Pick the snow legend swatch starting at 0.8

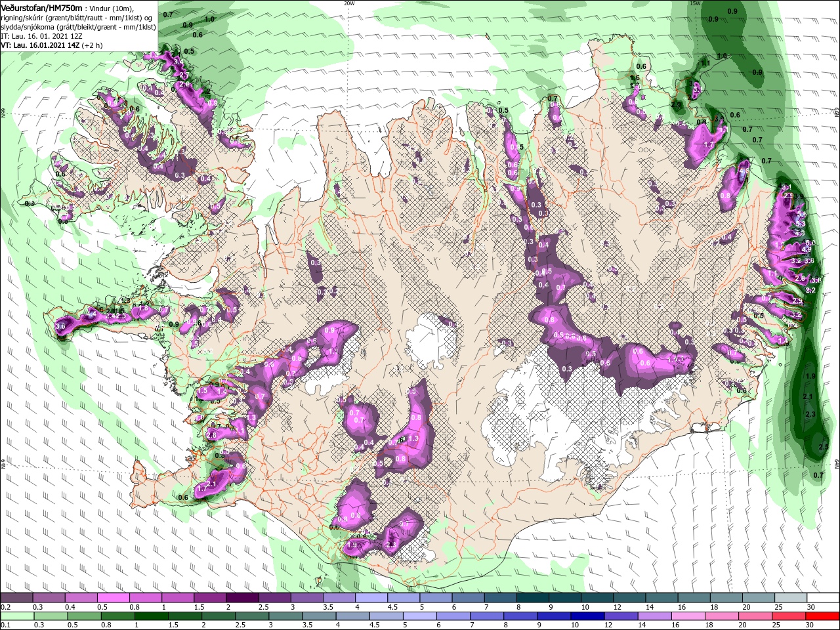coord(145,598)
